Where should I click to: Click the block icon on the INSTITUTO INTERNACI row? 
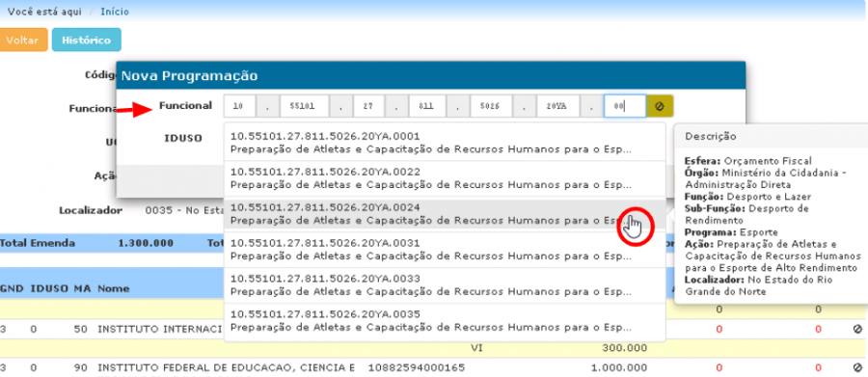point(857,330)
